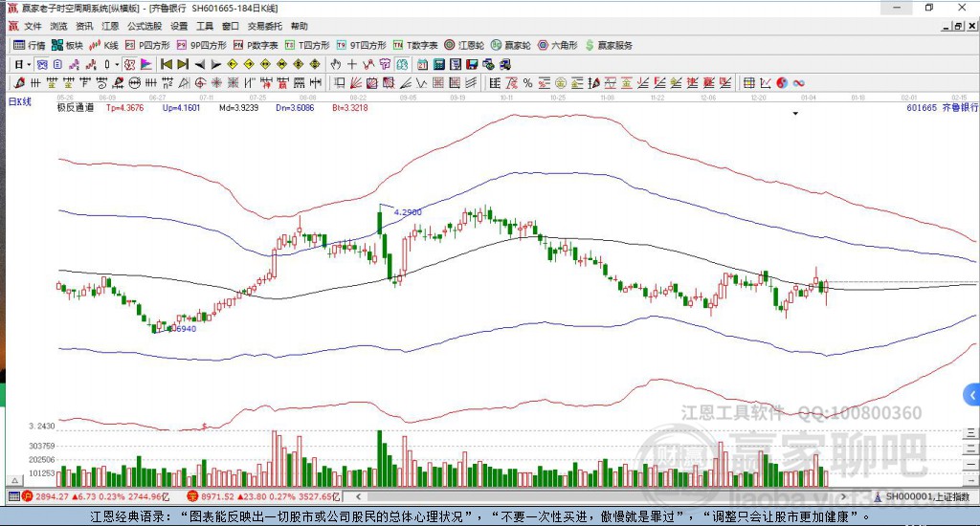Open the 9P四方形 tool
Viewport: 980px width, 526px height.
point(201,45)
